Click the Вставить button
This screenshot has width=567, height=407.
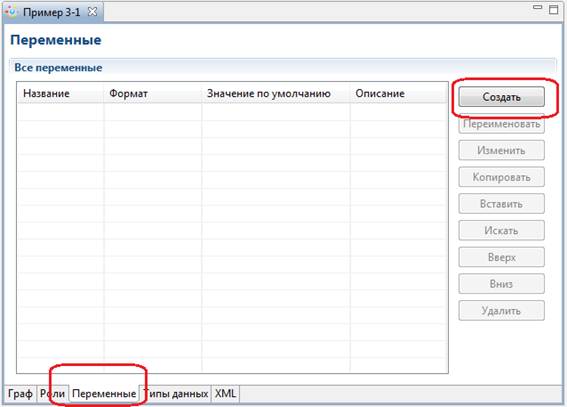502,204
